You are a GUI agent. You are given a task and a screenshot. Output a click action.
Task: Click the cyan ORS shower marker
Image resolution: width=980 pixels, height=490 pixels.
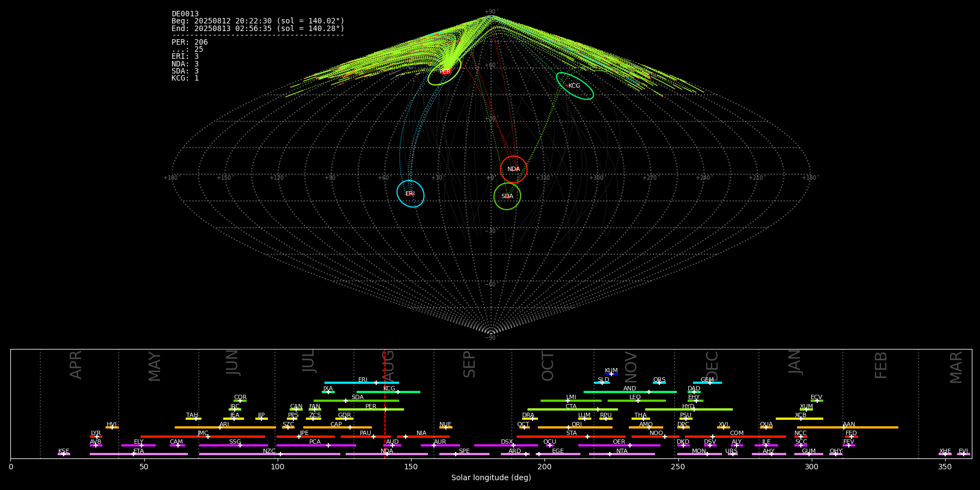(x=659, y=382)
